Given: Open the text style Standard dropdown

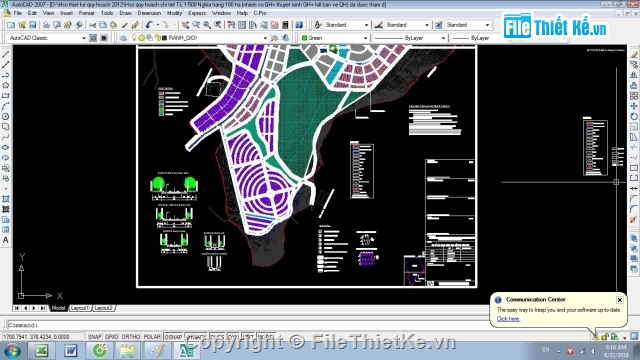Looking at the screenshot, I should pyautogui.click(x=366, y=25).
